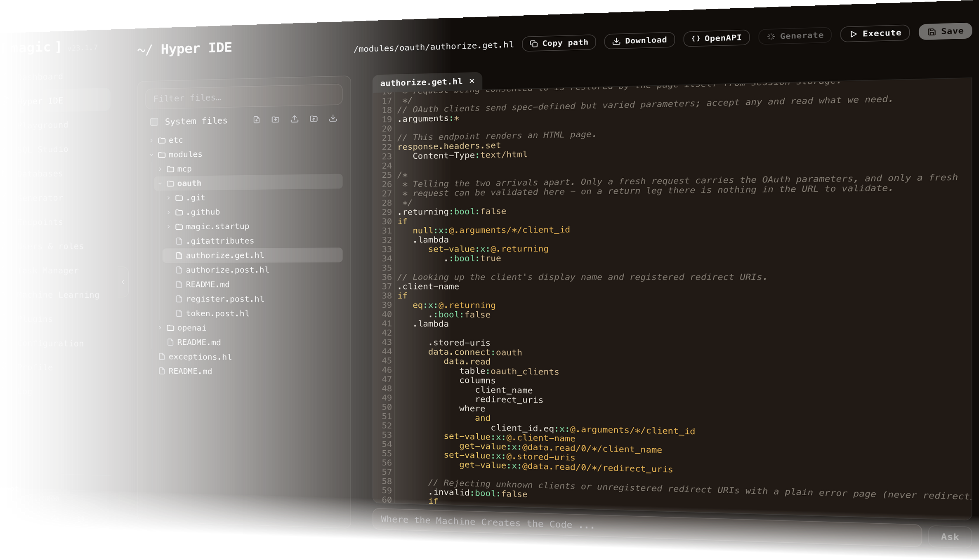Viewport: 979px width, 560px height.
Task: Click the 'Content-Type:text/html' code line
Action: (470, 155)
